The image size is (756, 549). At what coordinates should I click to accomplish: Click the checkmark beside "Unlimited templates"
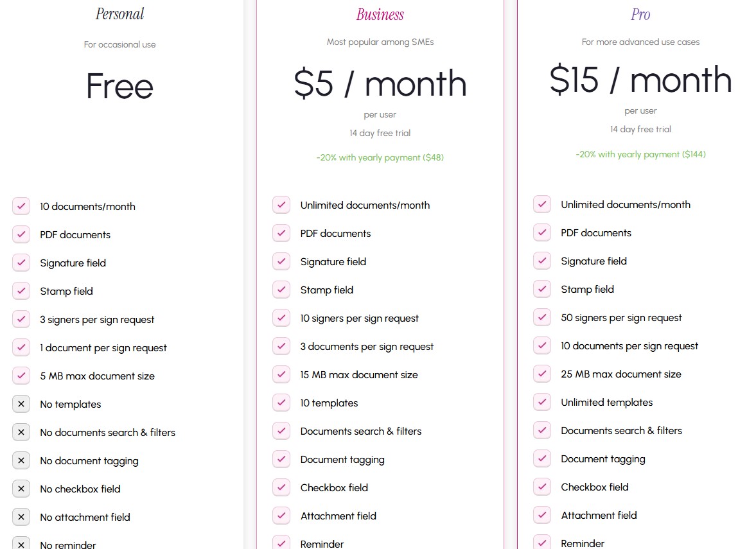(x=542, y=402)
